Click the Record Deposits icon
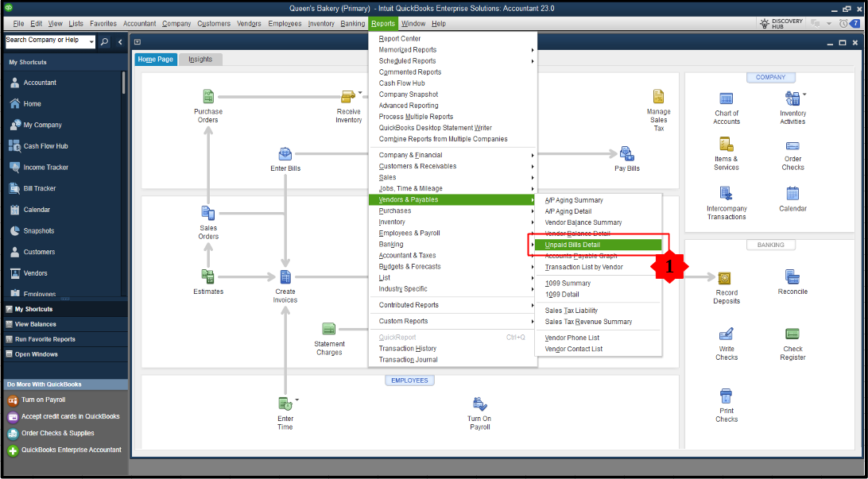Screen dimensions: 868x479 point(725,278)
